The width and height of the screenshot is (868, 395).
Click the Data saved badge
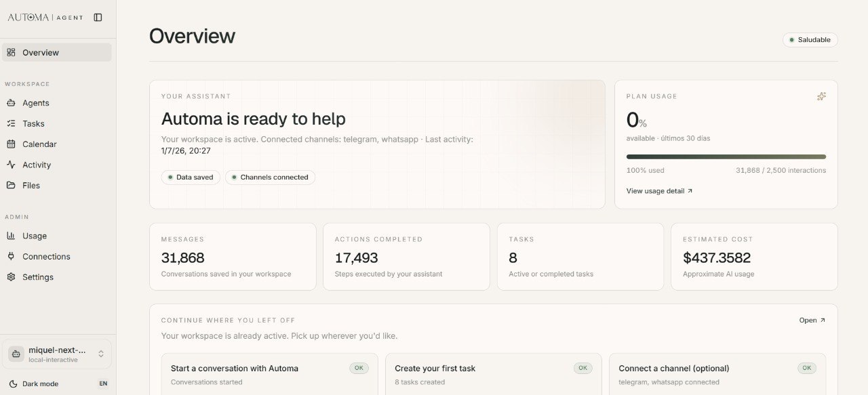pos(191,178)
